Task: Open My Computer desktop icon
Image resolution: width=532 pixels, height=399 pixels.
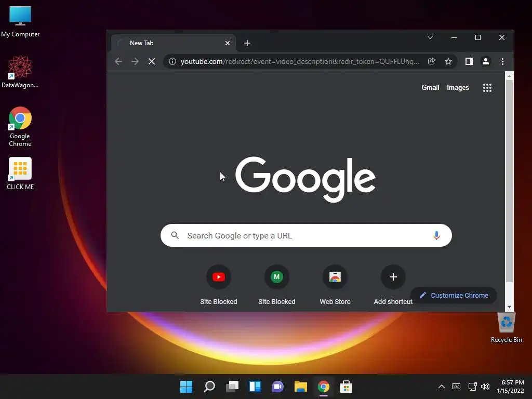Action: [20, 21]
